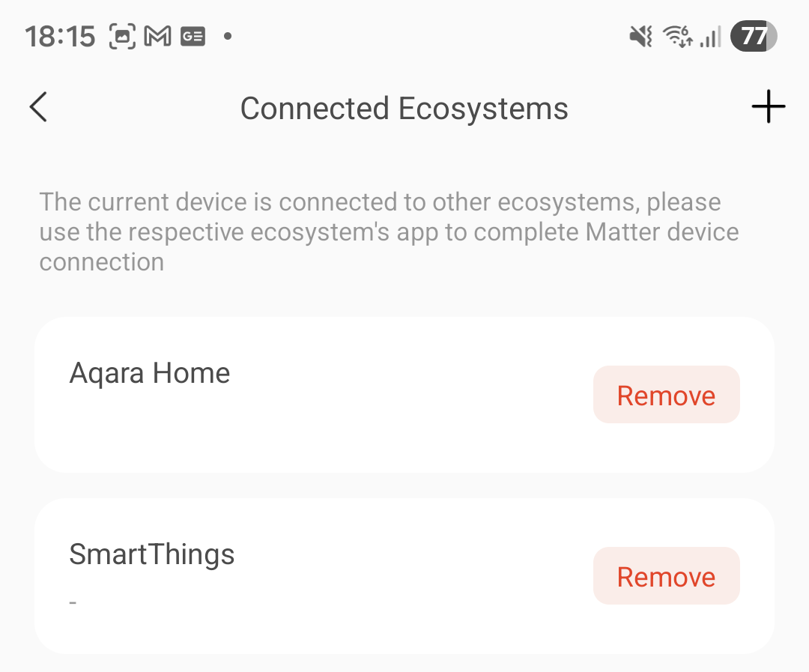Go back using the left arrow
The image size is (809, 672).
39,108
